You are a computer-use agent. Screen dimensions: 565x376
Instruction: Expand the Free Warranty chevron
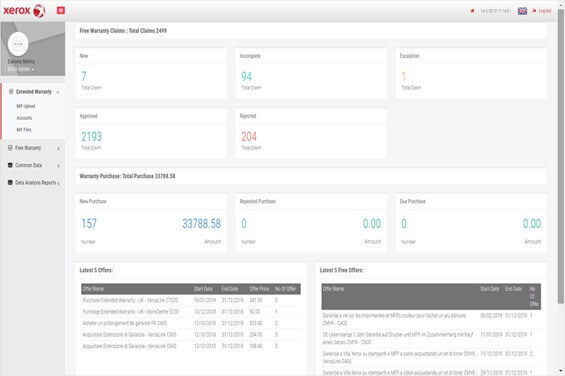click(58, 148)
